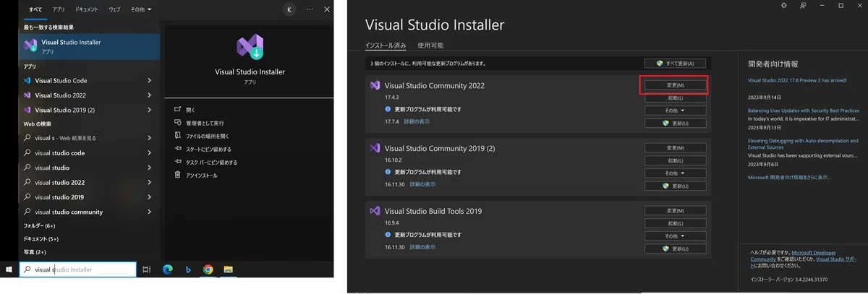
Task: Expand 'visual studio code' web suggestion chevron
Action: click(x=149, y=153)
